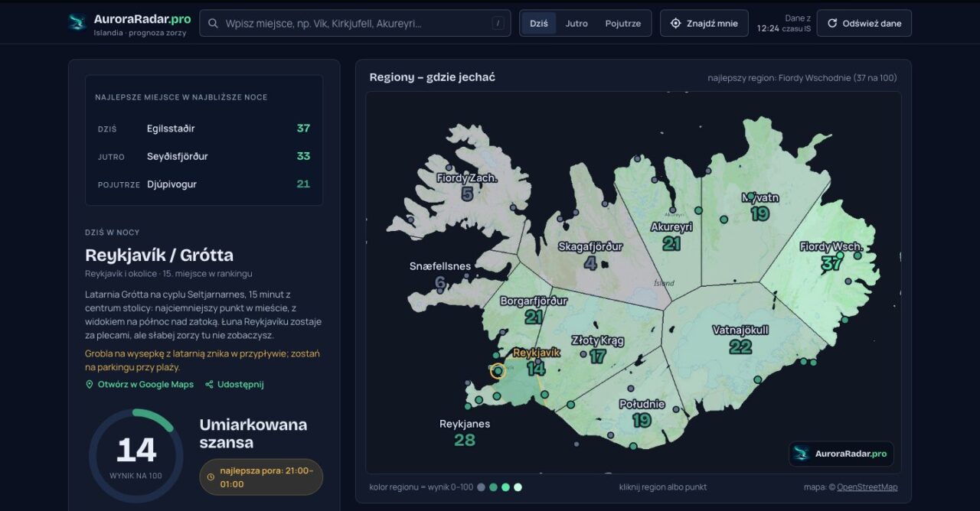Click the grey legend color dot

click(481, 487)
